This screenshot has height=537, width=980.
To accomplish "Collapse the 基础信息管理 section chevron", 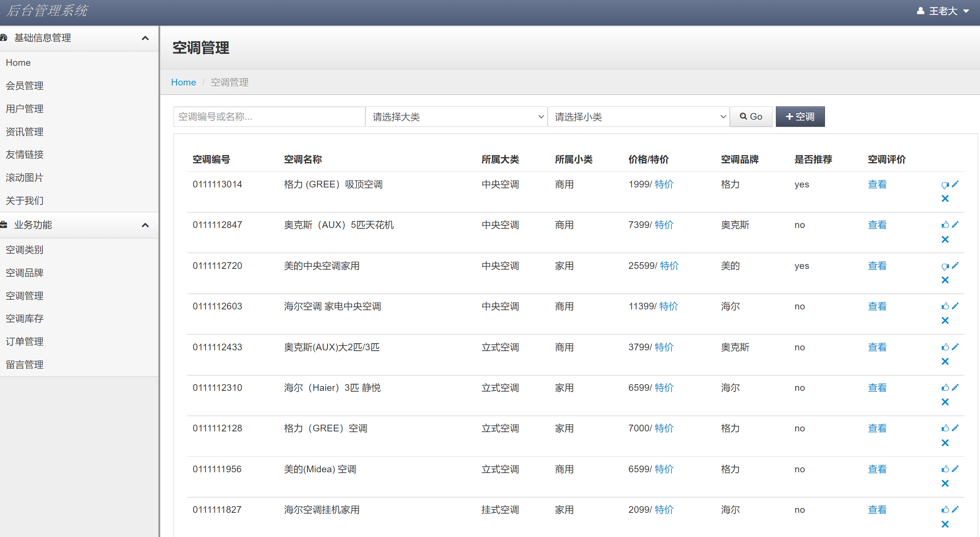I will click(145, 38).
